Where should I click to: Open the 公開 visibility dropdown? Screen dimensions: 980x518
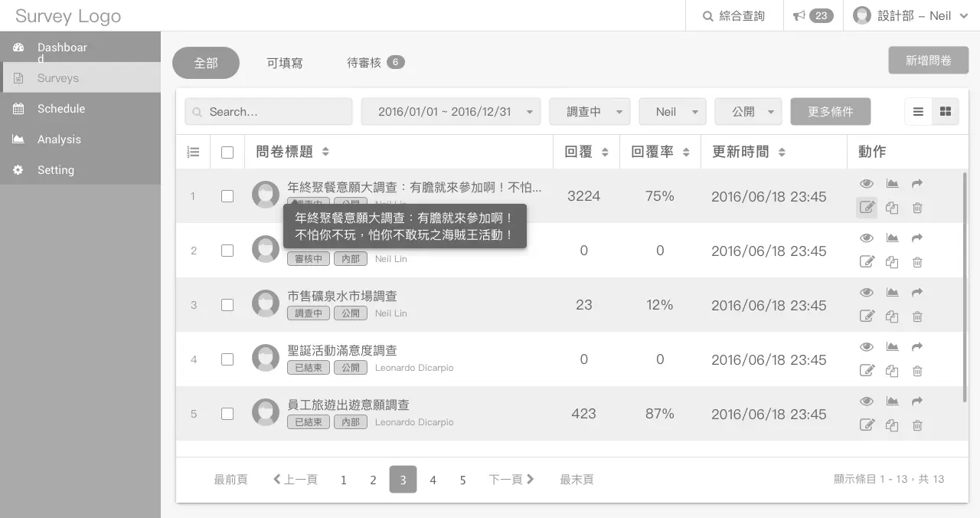748,112
